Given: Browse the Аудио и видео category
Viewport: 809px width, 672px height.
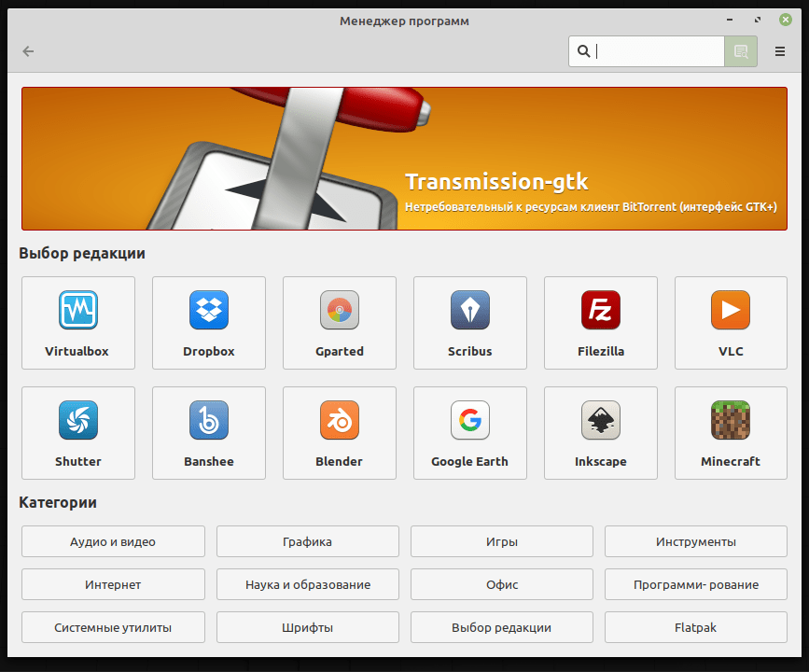Looking at the screenshot, I should click(113, 541).
